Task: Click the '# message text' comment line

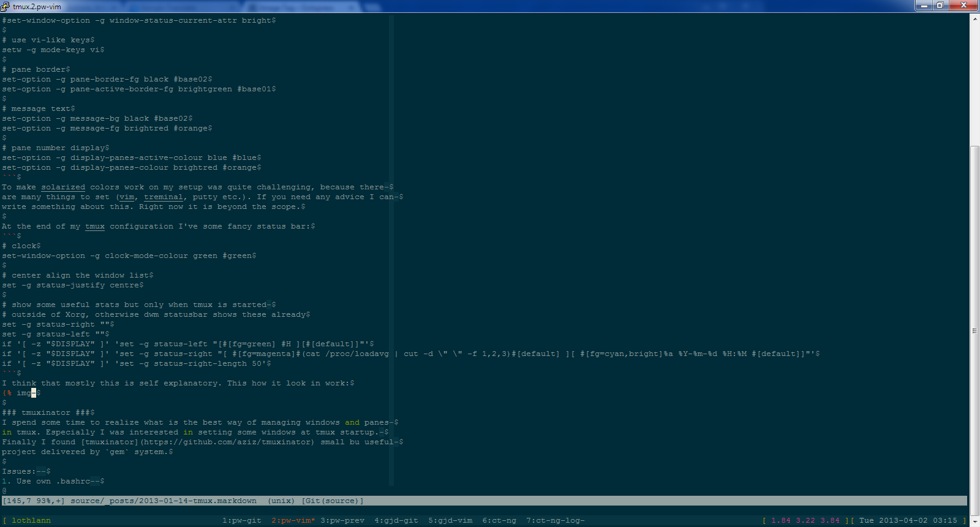Action: pyautogui.click(x=39, y=108)
